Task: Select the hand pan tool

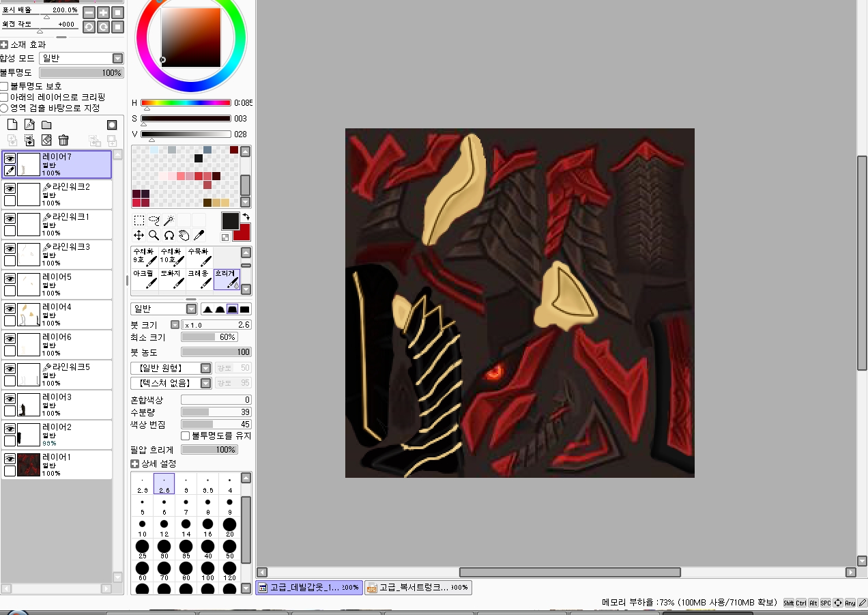Action: [x=184, y=235]
